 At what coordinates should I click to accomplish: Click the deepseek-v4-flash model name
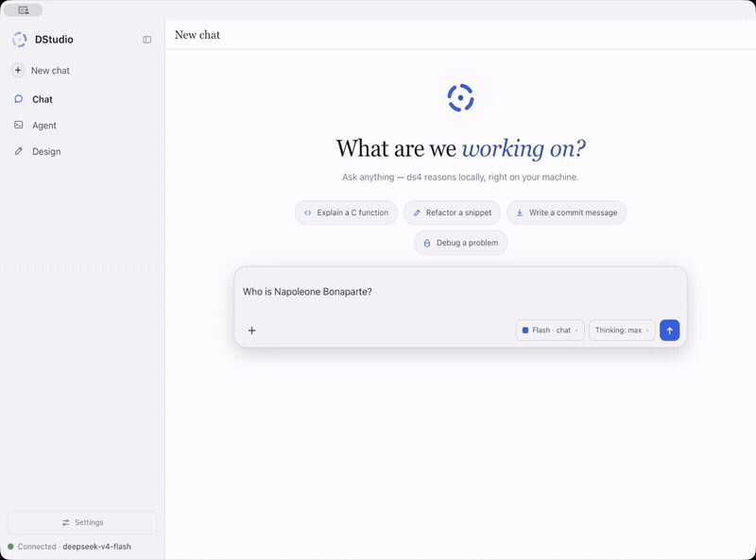click(97, 547)
